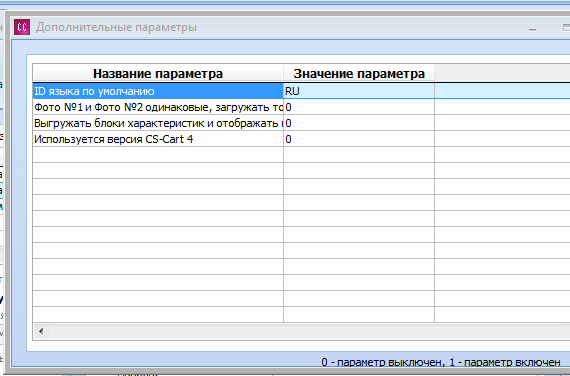This screenshot has height=376, width=570.
Task: Click value 0 for Выгружать блоки характеристик row
Action: (359, 123)
